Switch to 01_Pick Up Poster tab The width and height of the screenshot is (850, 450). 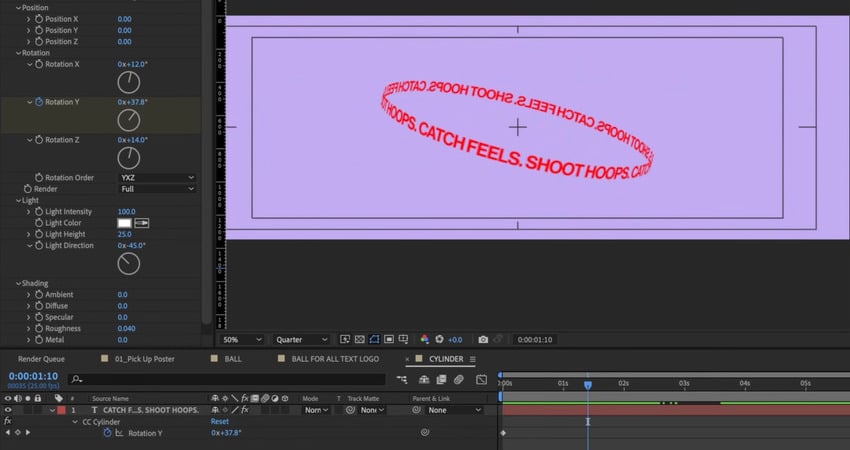click(x=144, y=359)
